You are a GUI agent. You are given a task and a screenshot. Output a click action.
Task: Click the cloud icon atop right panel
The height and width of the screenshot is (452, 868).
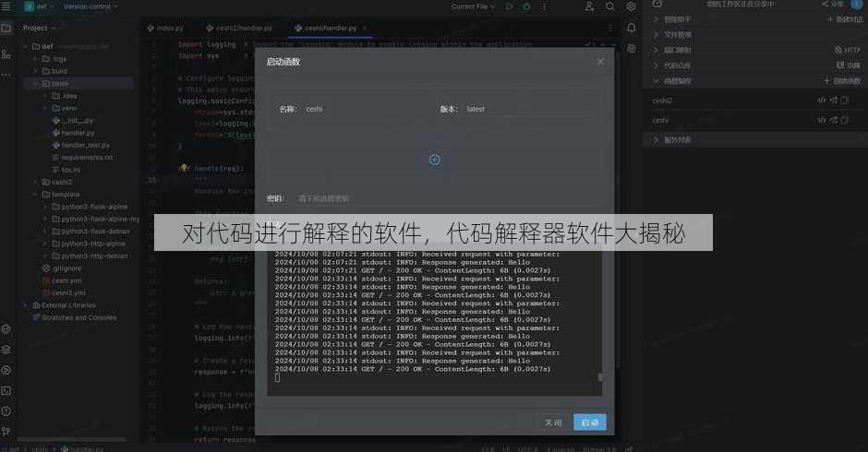click(657, 4)
